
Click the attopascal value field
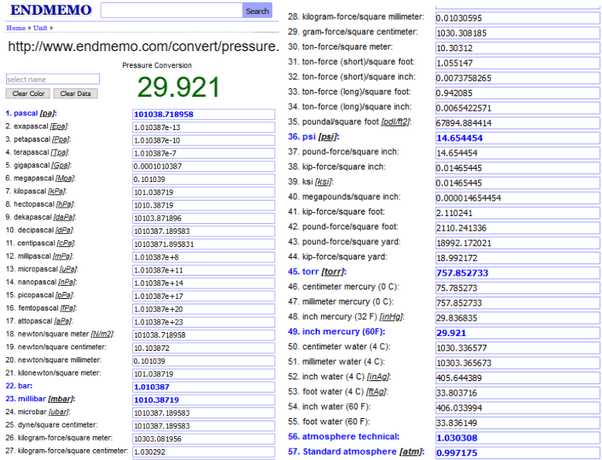click(203, 322)
